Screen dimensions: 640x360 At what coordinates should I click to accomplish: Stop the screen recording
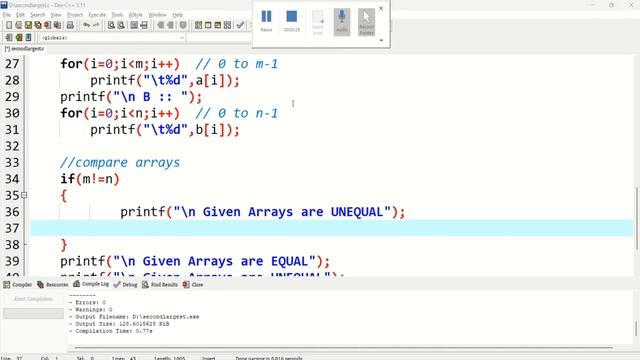(x=291, y=20)
